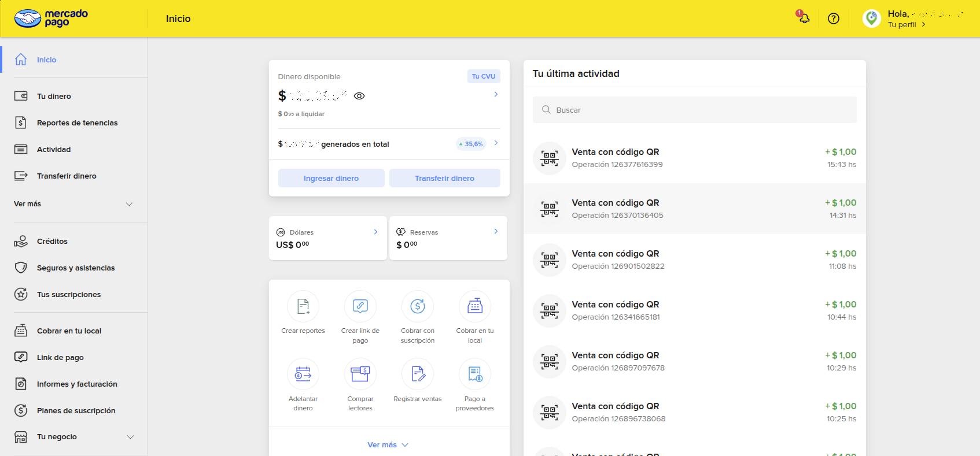Click the Tu CVU badge

point(484,76)
